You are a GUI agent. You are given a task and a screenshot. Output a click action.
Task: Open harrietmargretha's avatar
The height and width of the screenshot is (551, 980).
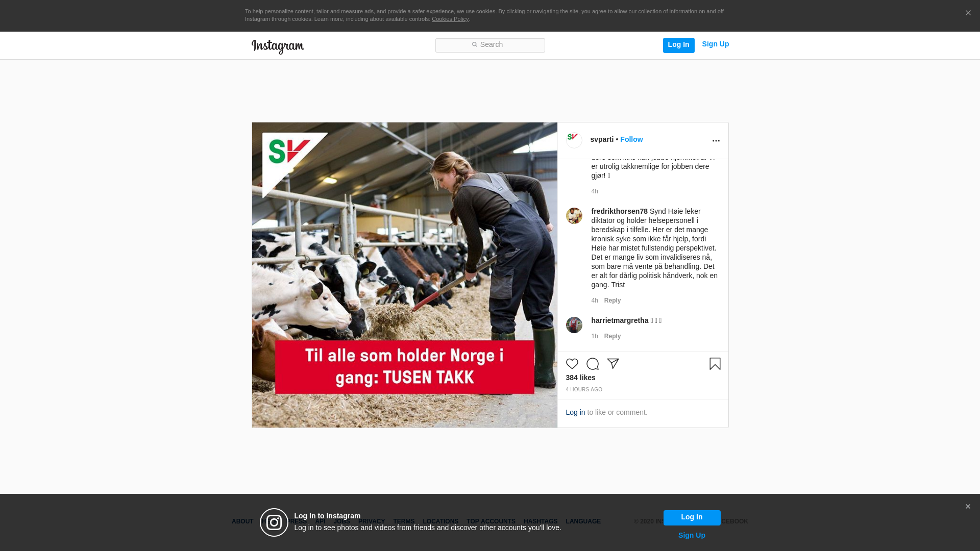tap(574, 325)
